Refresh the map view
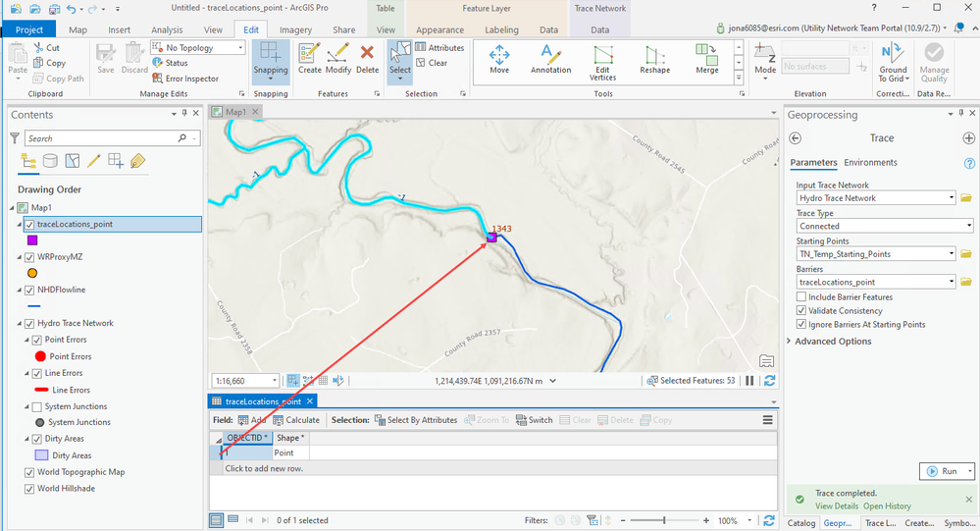Image resolution: width=980 pixels, height=531 pixels. click(x=769, y=380)
